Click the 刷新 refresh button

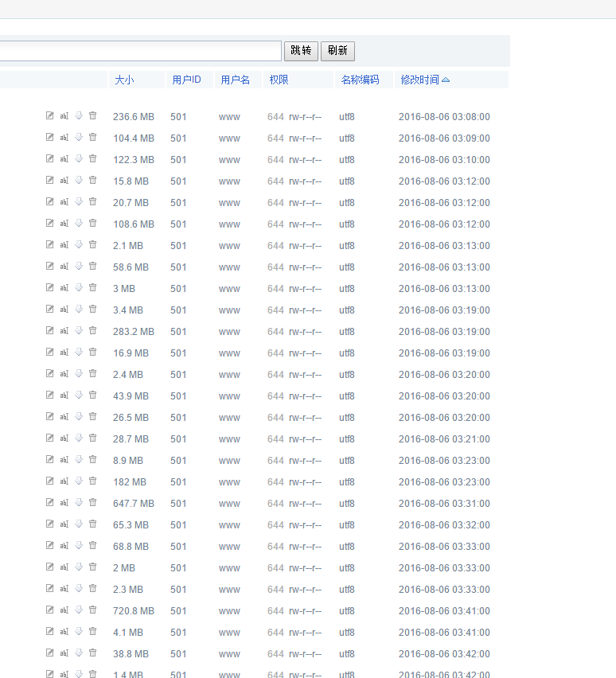click(x=337, y=51)
